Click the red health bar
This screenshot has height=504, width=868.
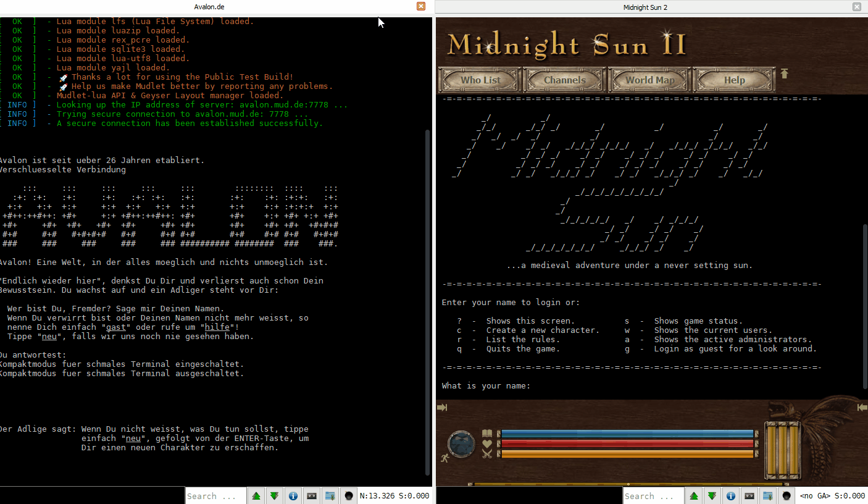point(627,443)
